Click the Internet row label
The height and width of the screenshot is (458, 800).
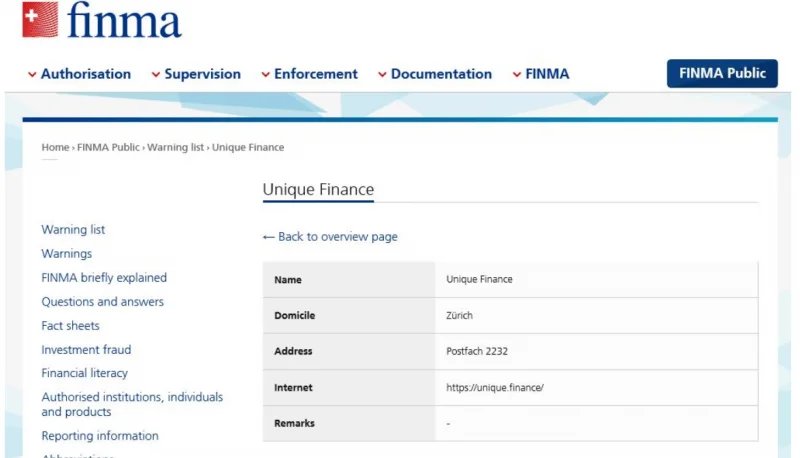(x=293, y=387)
